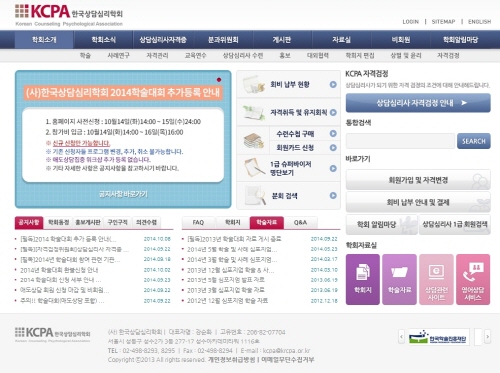Click arrow icon beside 회원카드 신청
Viewport: 500px width, 373px height.
(x=333, y=147)
